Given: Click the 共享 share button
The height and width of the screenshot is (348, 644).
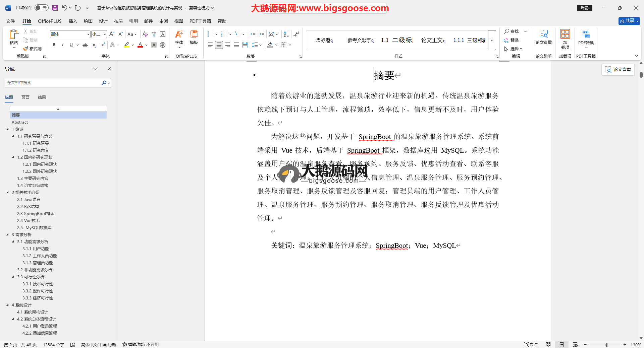Looking at the screenshot, I should point(629,21).
